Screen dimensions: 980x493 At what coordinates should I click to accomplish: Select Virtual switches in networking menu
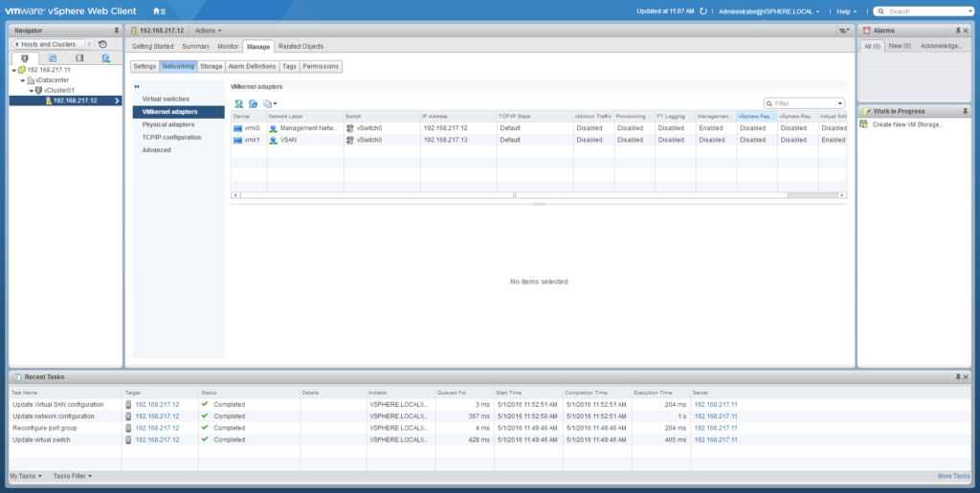tap(178, 99)
